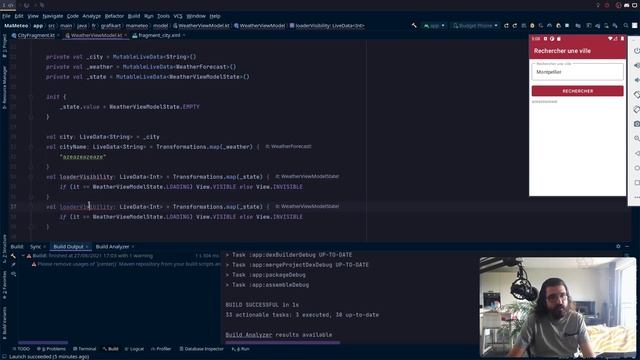This screenshot has height=360, width=640.
Task: Collapse the Build finished tree node
Action: pyautogui.click(x=23, y=256)
